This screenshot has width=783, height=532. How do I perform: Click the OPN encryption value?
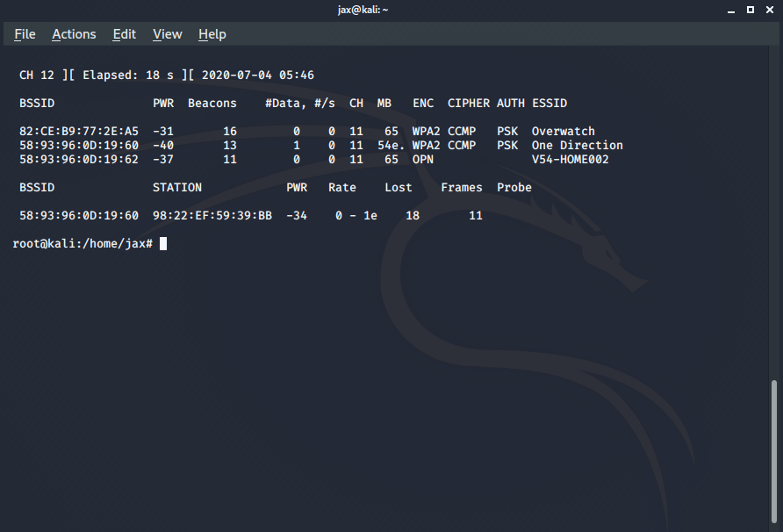click(423, 160)
